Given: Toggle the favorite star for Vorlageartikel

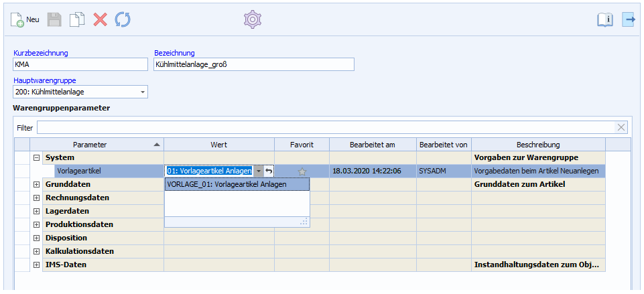Looking at the screenshot, I should point(302,171).
